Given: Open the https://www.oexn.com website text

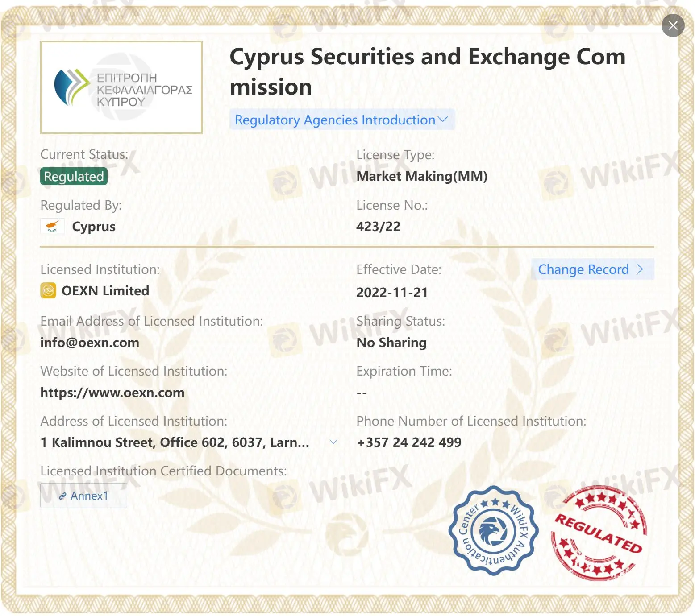Looking at the screenshot, I should click(x=112, y=393).
